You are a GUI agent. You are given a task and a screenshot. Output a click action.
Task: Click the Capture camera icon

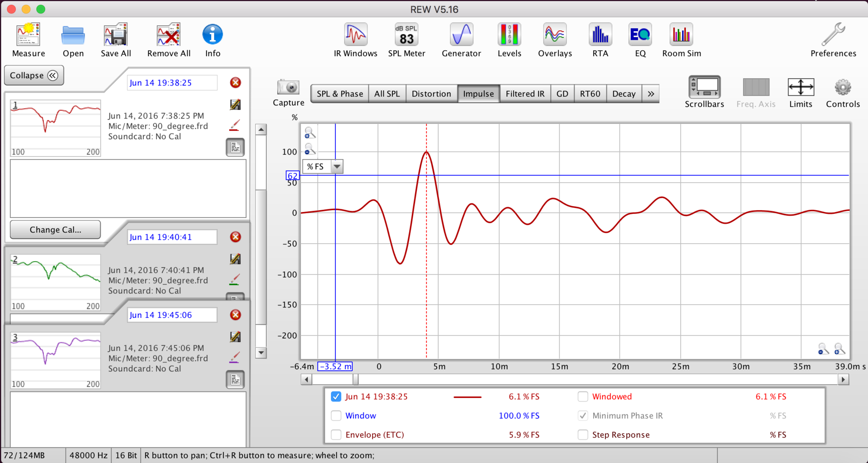point(288,87)
